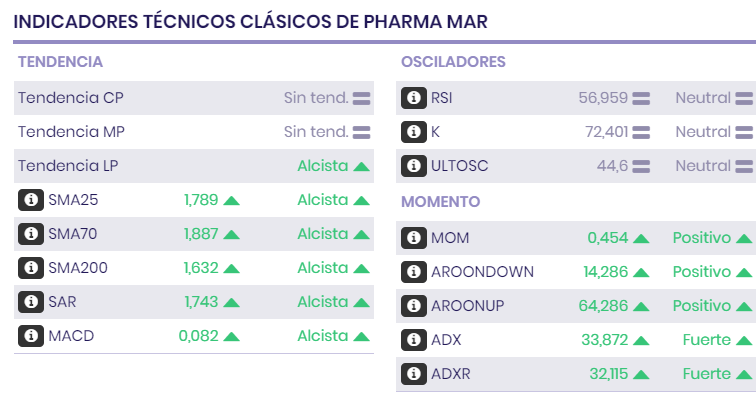The height and width of the screenshot is (401, 756).
Task: Click the MACD info icon
Action: (31, 336)
